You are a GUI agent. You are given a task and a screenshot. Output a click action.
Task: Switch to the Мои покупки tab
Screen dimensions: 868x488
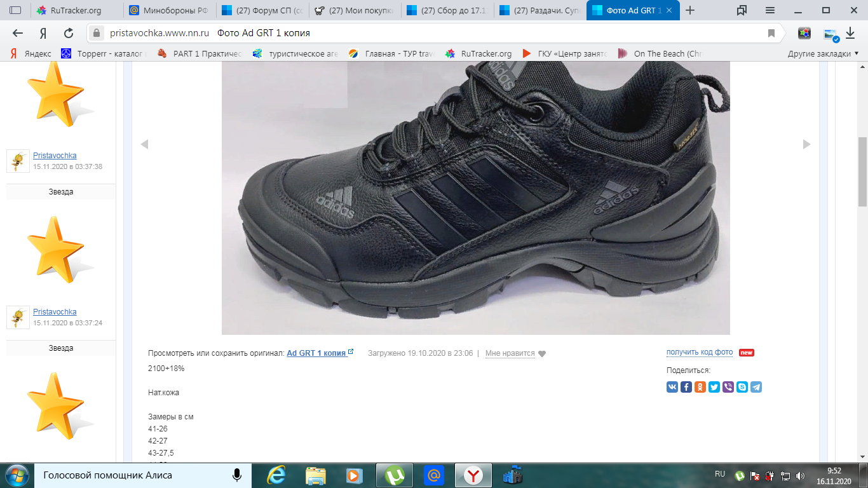[x=355, y=10]
